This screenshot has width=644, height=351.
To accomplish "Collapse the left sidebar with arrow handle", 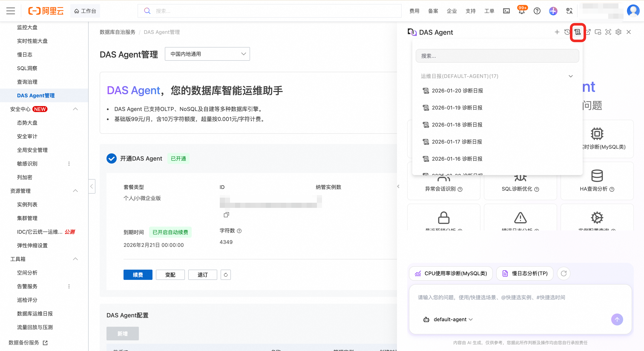I will point(92,186).
